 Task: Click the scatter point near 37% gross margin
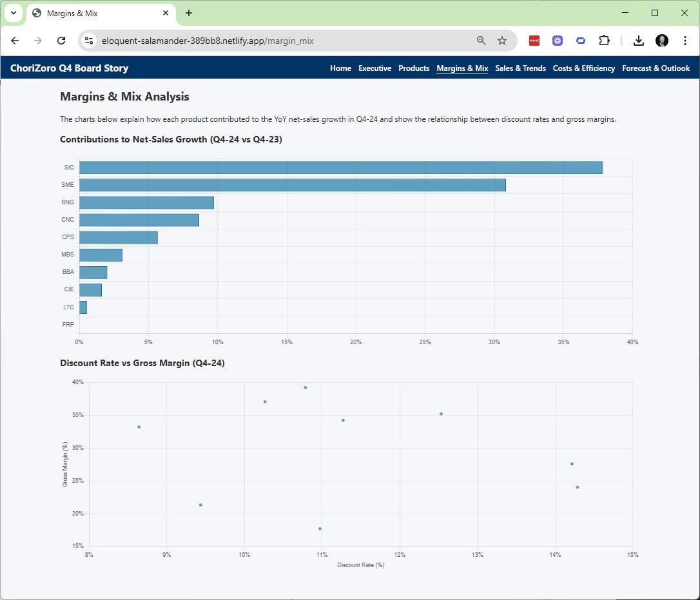(x=265, y=402)
